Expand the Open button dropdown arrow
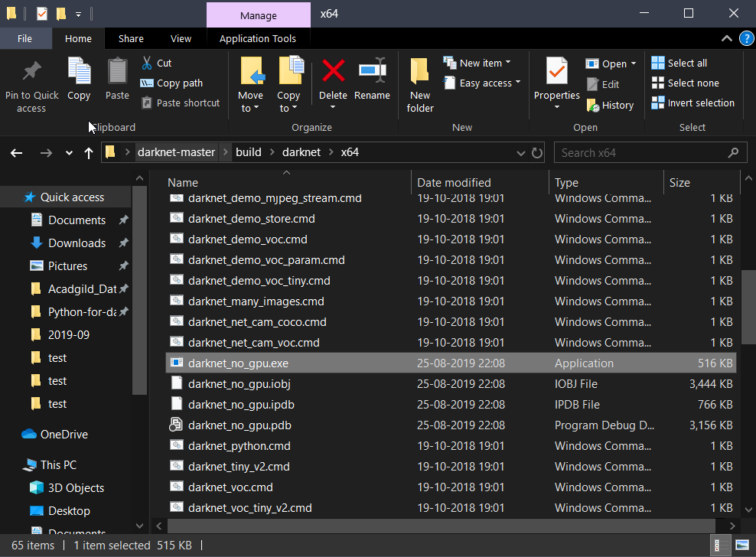Image resolution: width=756 pixels, height=557 pixels. 634,64
